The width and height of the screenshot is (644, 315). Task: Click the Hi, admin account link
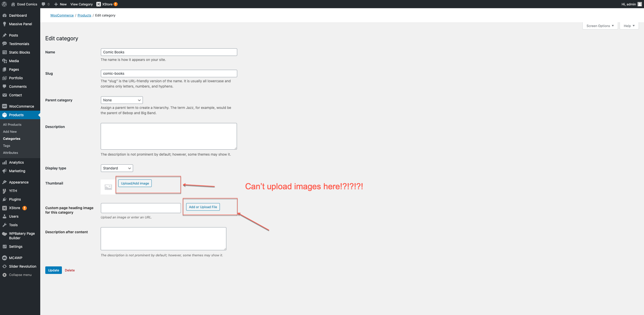click(x=632, y=4)
